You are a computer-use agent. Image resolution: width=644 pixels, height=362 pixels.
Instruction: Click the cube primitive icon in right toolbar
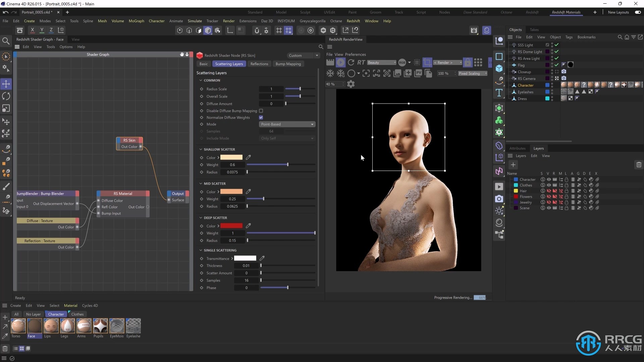[499, 68]
